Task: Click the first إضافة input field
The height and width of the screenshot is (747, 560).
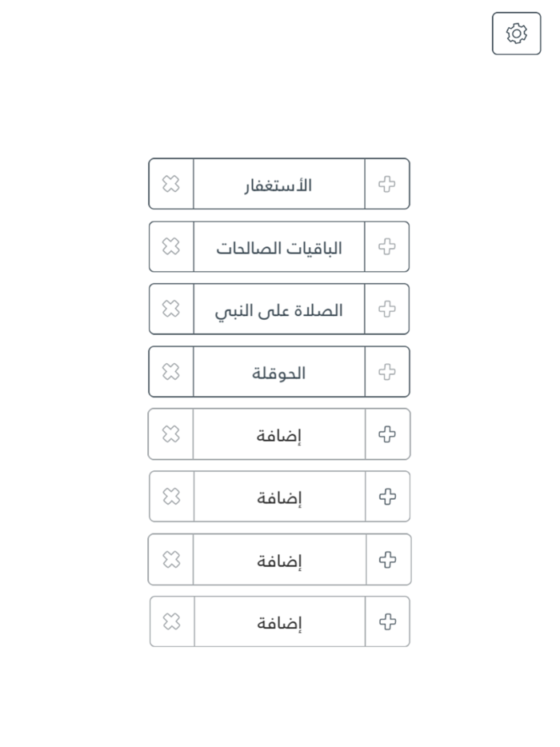Action: tap(278, 433)
